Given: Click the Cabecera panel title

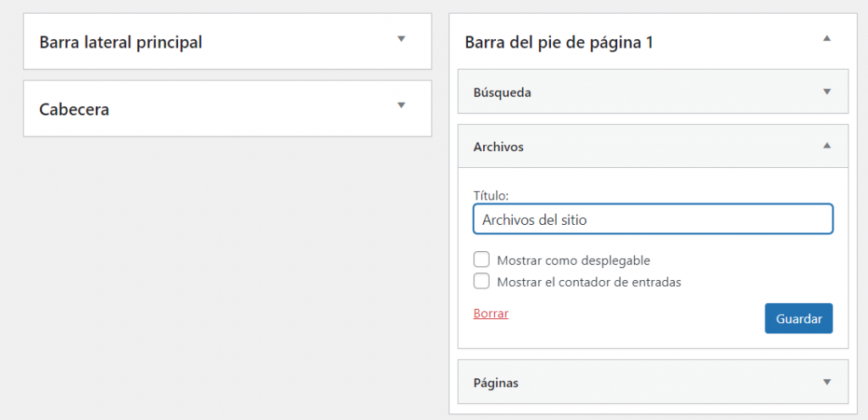Looking at the screenshot, I should tap(75, 109).
